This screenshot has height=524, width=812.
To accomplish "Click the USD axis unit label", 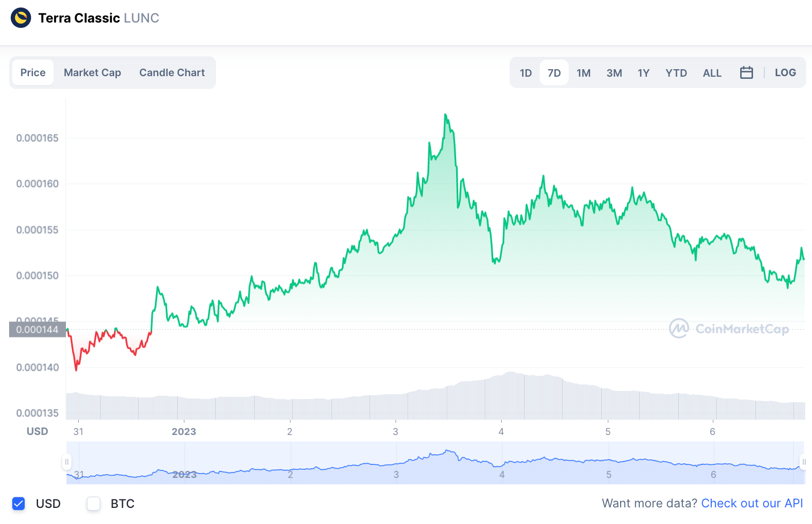I will pos(38,431).
